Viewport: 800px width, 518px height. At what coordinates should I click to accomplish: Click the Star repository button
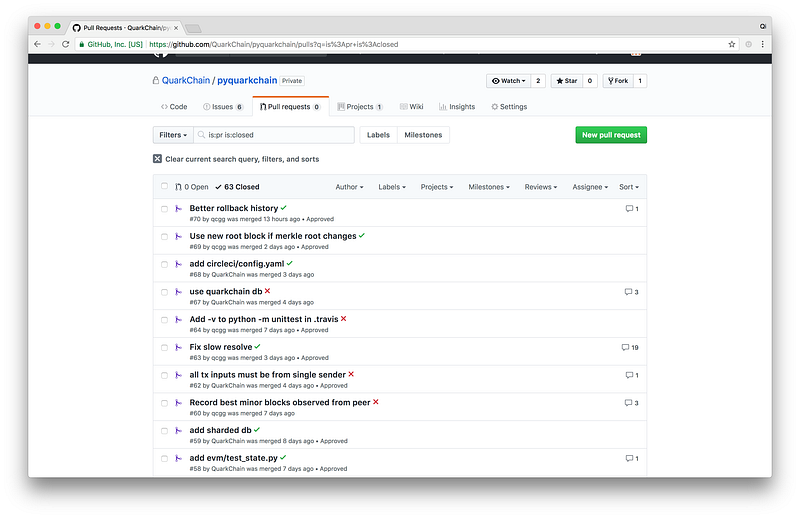tap(567, 81)
